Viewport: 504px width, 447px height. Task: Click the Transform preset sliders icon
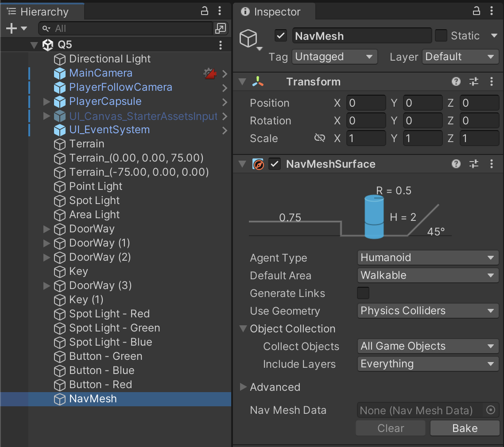(x=474, y=81)
